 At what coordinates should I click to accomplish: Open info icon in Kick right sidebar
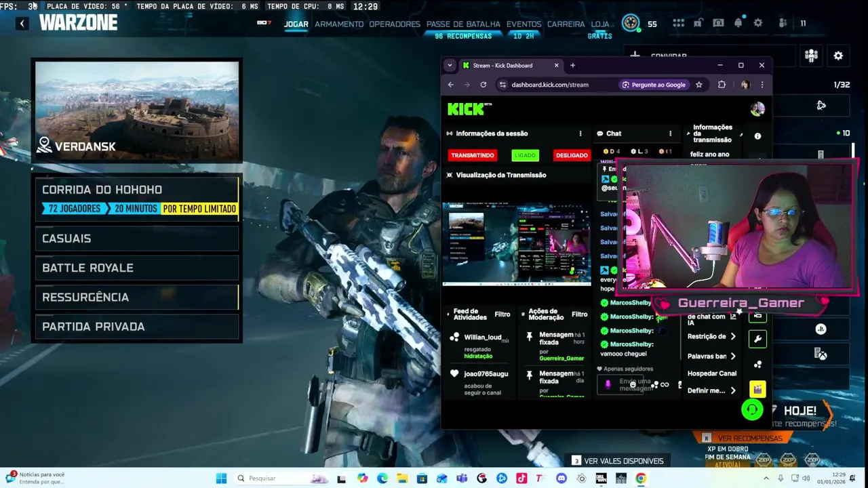(757, 136)
